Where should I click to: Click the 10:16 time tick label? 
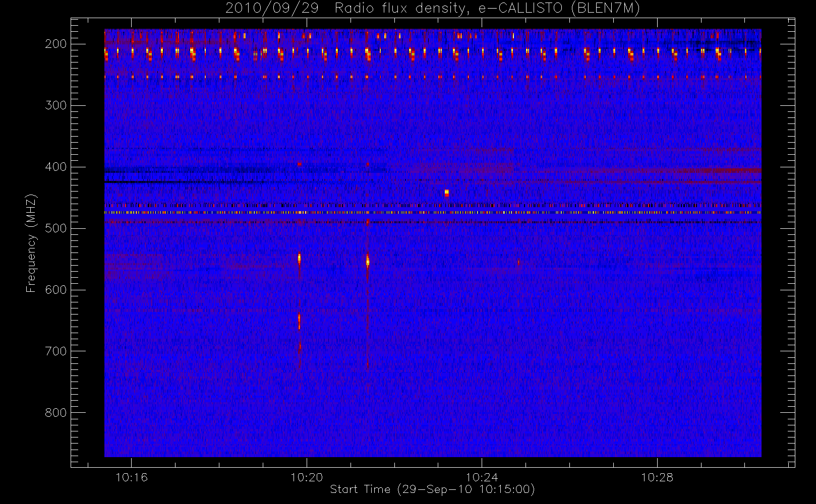132,477
